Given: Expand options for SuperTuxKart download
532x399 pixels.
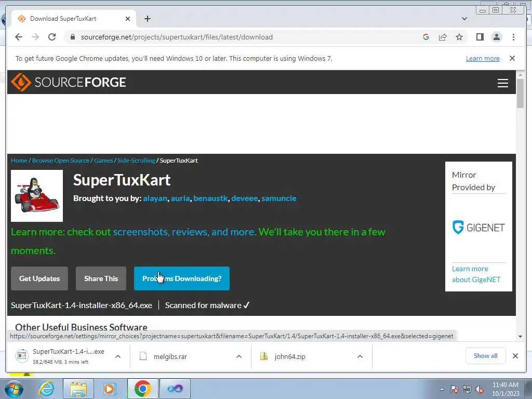Looking at the screenshot, I should coord(118,356).
